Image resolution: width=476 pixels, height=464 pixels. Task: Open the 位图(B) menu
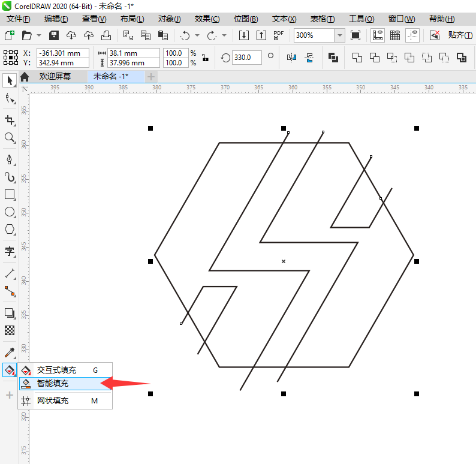click(x=246, y=19)
